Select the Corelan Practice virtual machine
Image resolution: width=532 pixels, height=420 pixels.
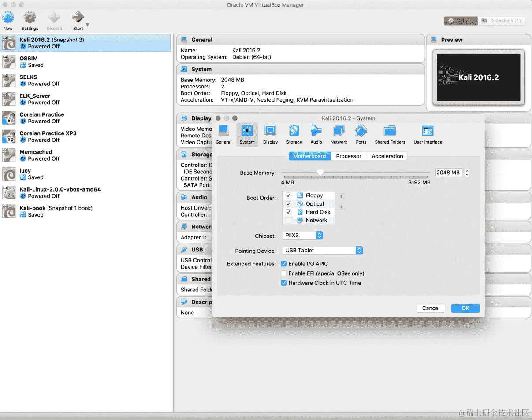click(86, 118)
